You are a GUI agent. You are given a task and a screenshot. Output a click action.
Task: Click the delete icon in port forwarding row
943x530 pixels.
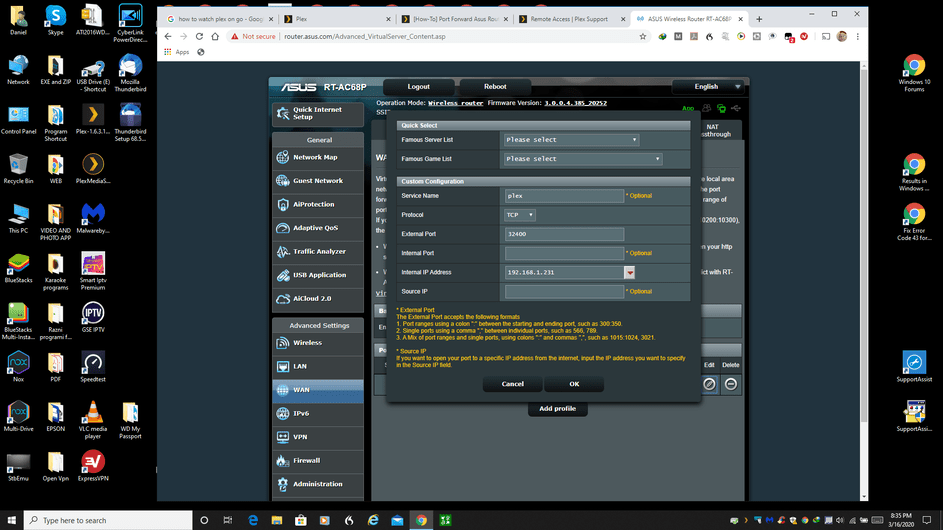pyautogui.click(x=731, y=384)
